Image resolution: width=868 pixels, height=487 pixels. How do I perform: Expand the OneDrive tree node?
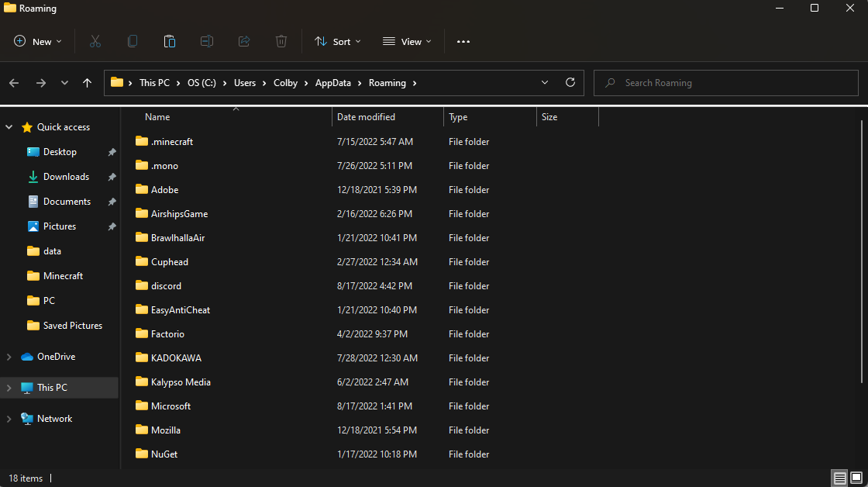(9, 357)
